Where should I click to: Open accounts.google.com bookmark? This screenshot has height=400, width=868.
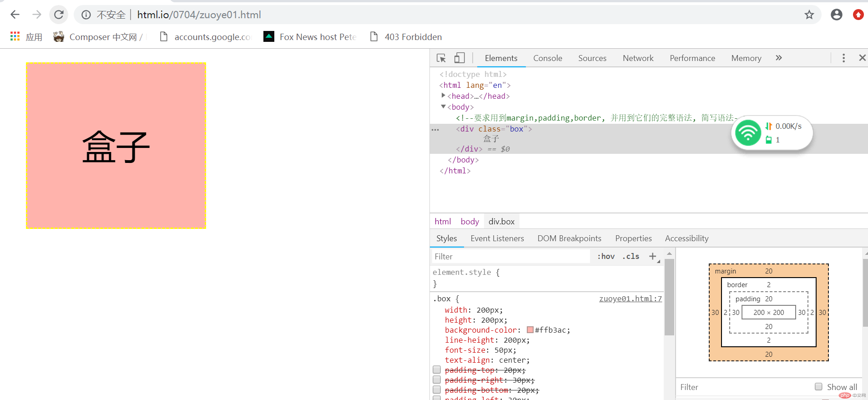(x=205, y=37)
